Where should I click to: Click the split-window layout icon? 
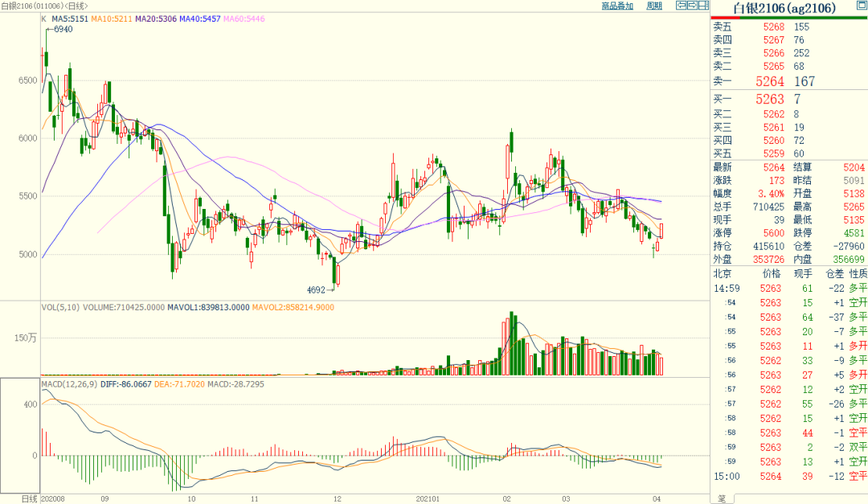[703, 6]
